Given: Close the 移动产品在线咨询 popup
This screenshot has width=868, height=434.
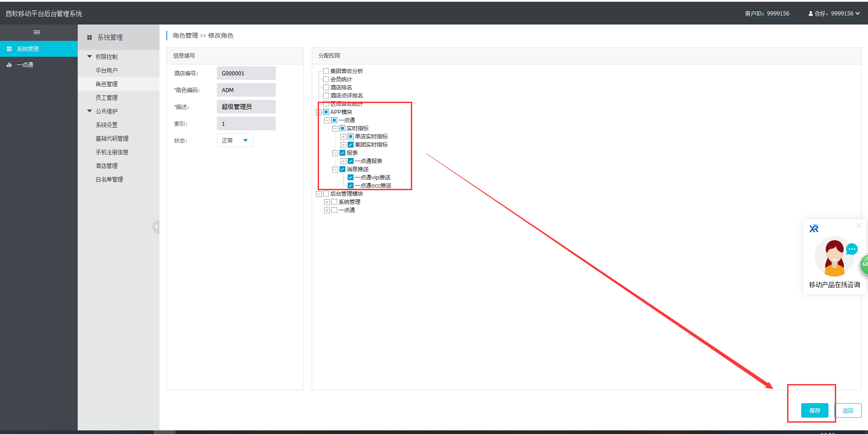Looking at the screenshot, I should (x=858, y=226).
